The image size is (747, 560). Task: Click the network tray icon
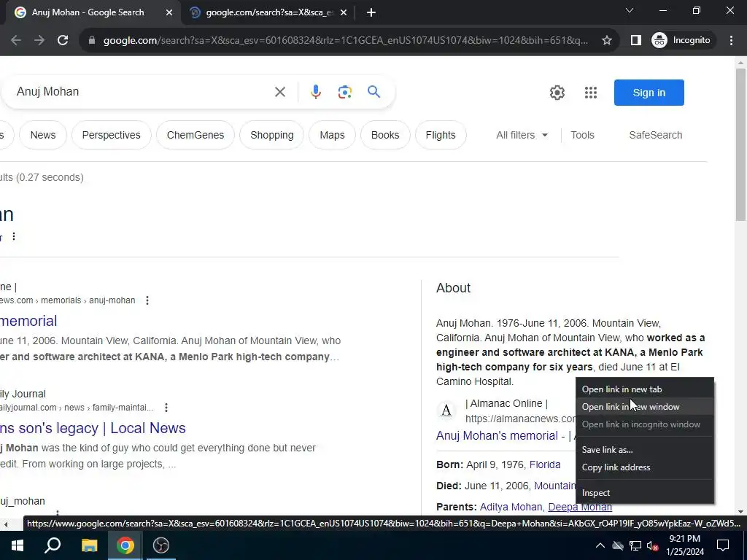(x=635, y=545)
